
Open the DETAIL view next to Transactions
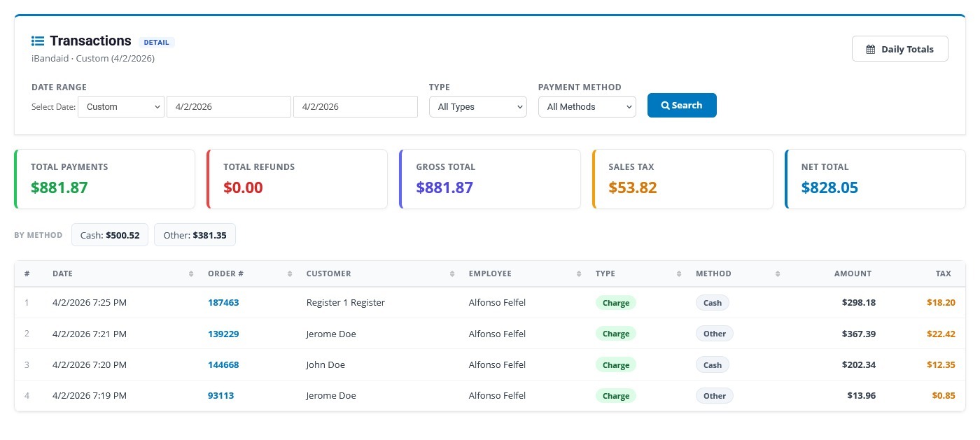156,42
